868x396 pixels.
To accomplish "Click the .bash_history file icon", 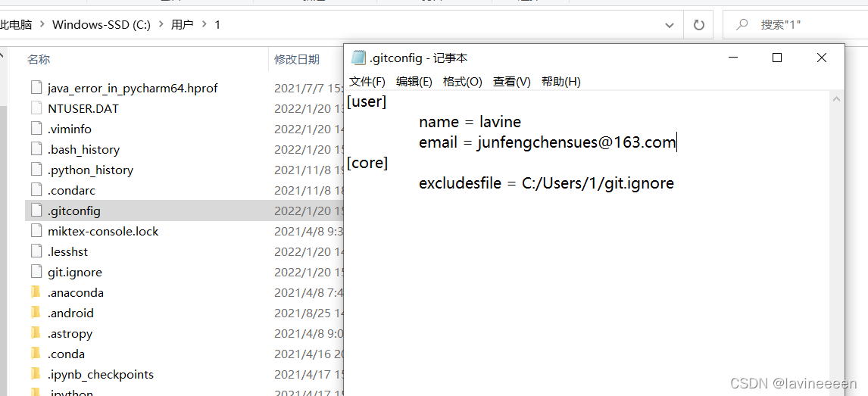I will pyautogui.click(x=36, y=149).
